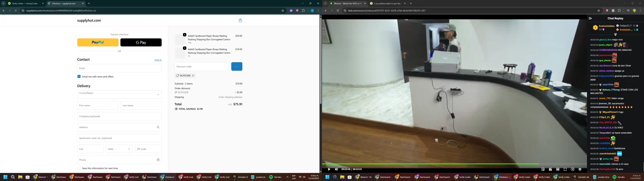Bookmark the supplyhut checkout page
This screenshot has height=181, width=644.
283,11
